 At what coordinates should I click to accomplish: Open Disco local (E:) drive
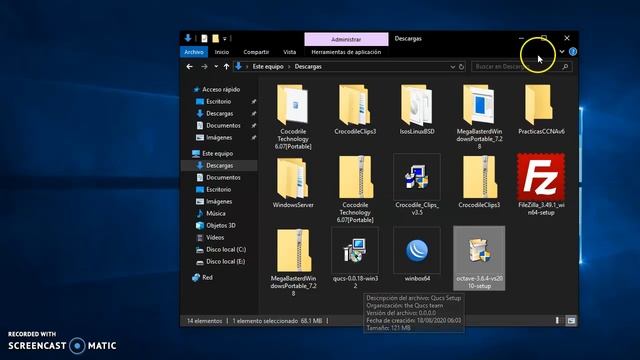(x=226, y=262)
